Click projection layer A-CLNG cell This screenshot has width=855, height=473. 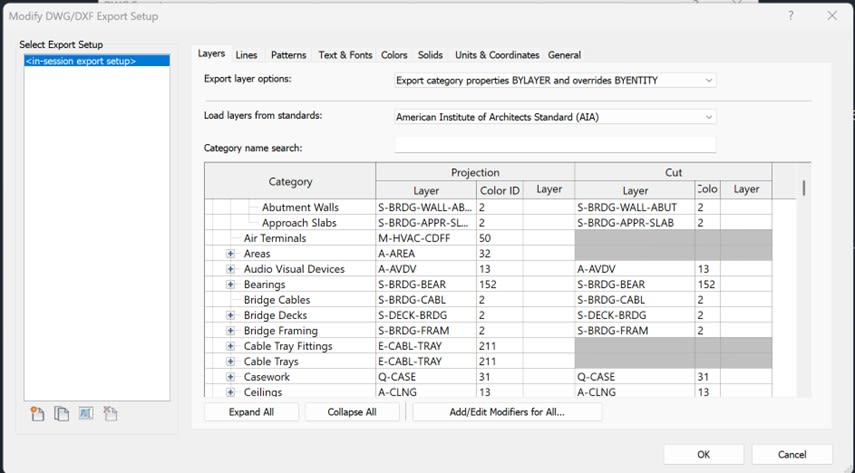426,392
